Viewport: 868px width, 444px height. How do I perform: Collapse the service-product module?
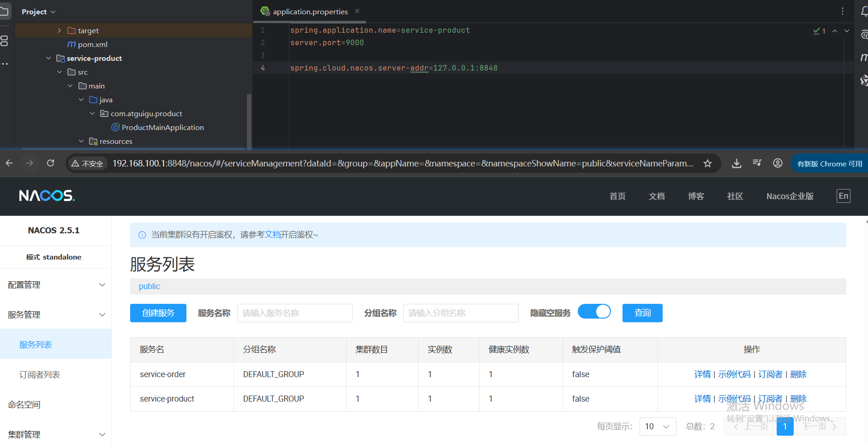pyautogui.click(x=48, y=58)
